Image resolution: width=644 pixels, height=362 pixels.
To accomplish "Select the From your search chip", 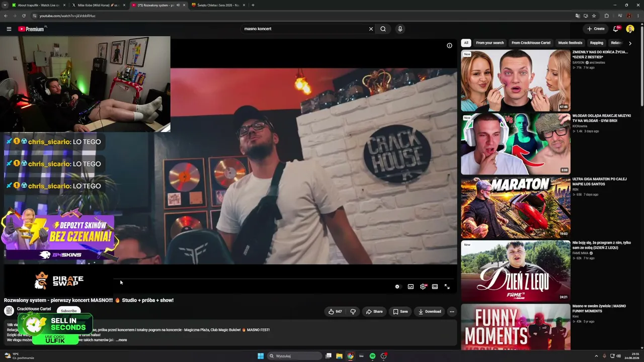I will [x=490, y=43].
